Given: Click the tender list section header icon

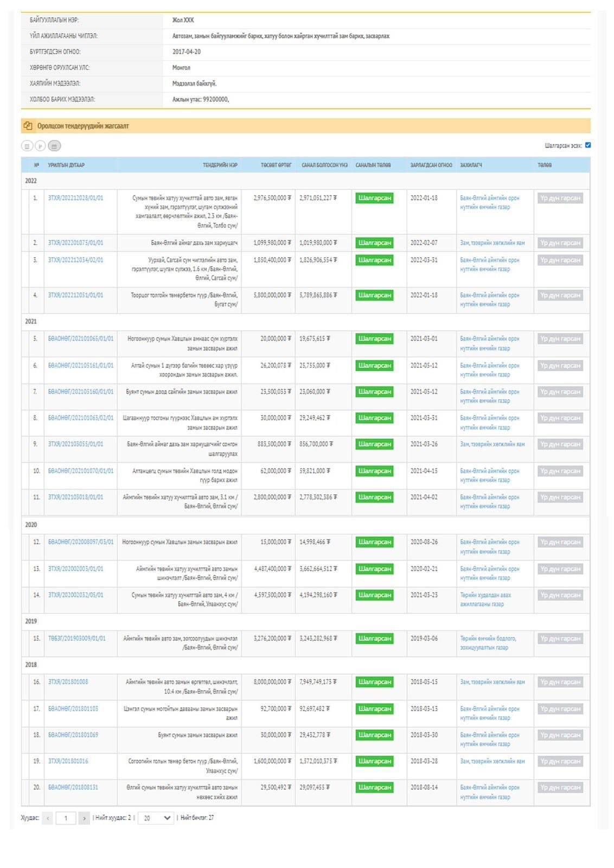Looking at the screenshot, I should [x=28, y=126].
